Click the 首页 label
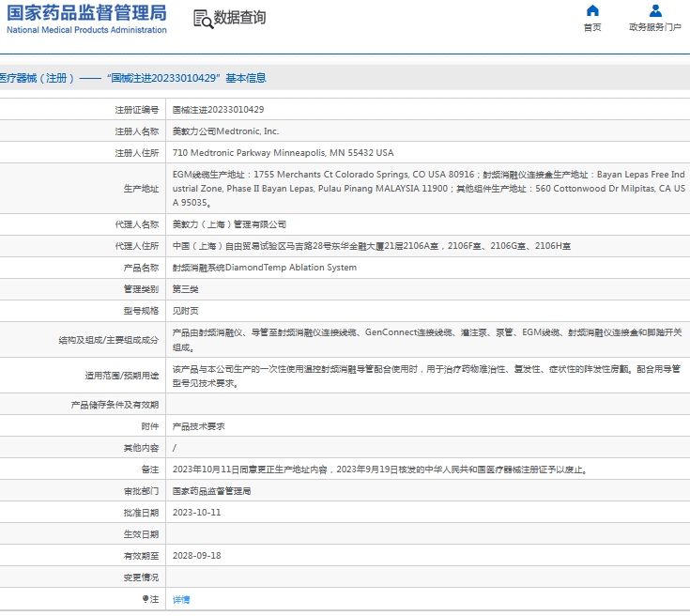This screenshot has width=690, height=616. pyautogui.click(x=592, y=27)
